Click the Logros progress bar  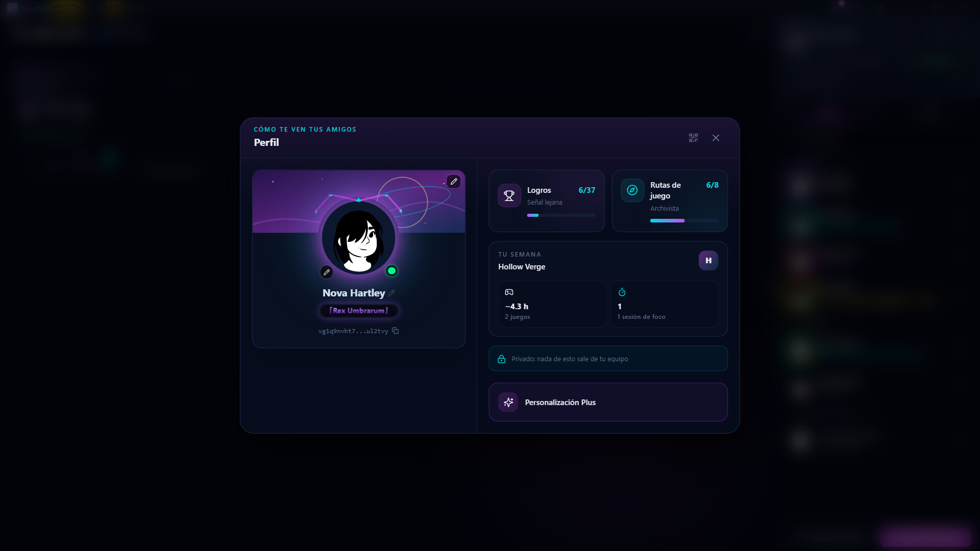click(561, 215)
